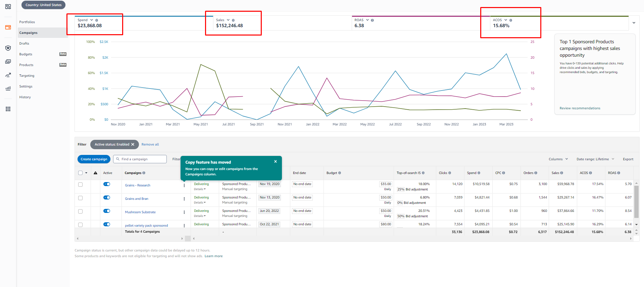Open the Sponsored ads wallet icon
The height and width of the screenshot is (287, 644).
[8, 27]
